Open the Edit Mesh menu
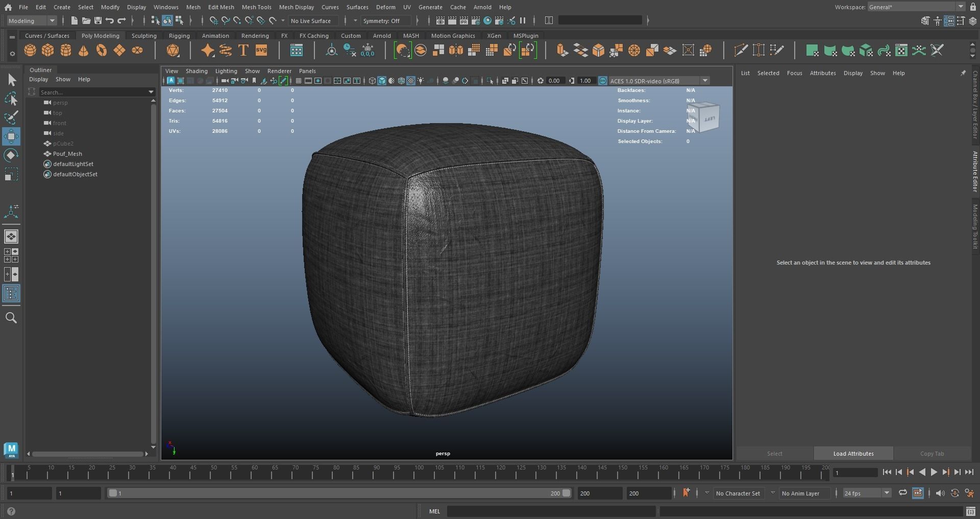Screen dimensions: 980x519 221,7
